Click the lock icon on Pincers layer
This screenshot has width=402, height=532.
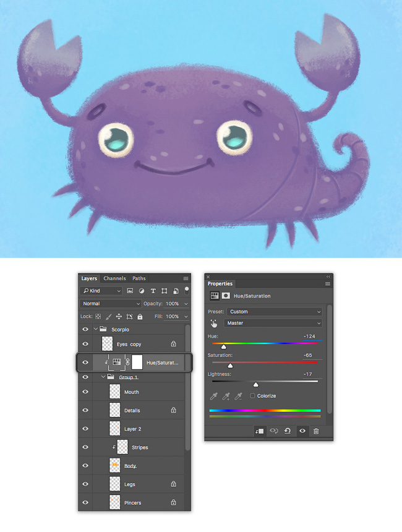pyautogui.click(x=174, y=502)
